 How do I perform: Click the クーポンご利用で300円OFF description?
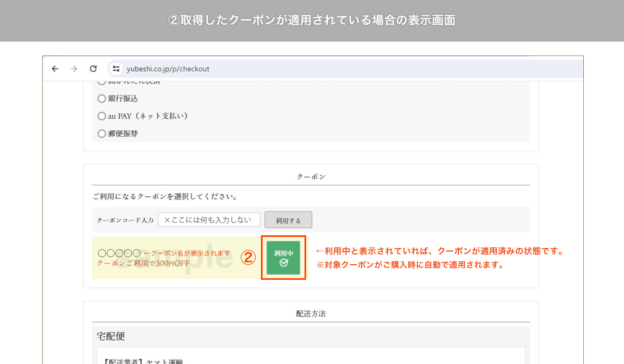pos(143,263)
